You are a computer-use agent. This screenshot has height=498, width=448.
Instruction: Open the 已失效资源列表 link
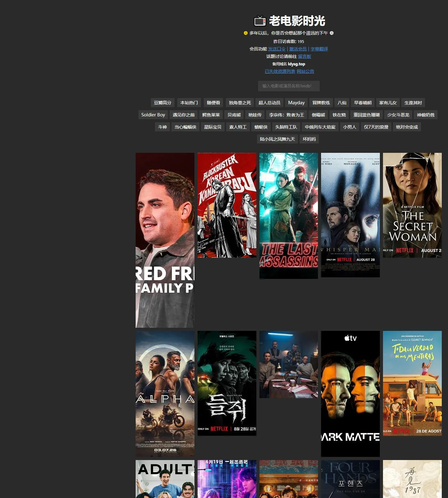tap(280, 71)
